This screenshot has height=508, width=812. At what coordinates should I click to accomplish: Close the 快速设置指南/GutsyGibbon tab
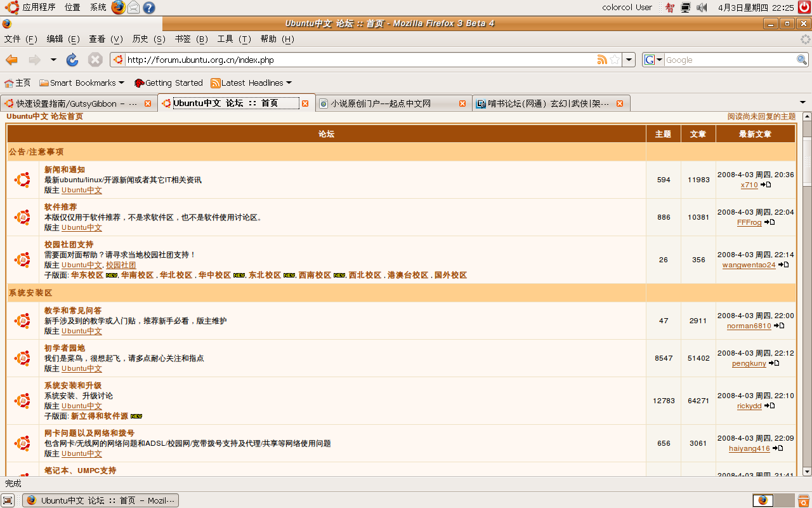(148, 104)
